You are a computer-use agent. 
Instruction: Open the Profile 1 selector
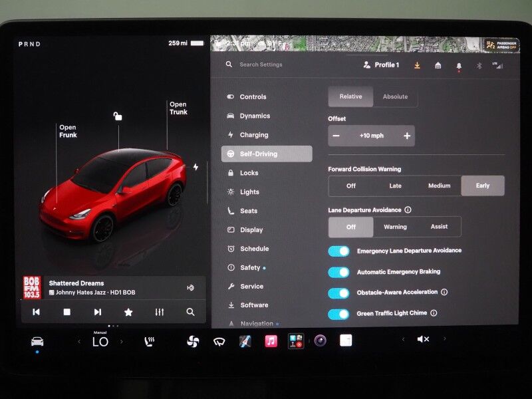381,65
